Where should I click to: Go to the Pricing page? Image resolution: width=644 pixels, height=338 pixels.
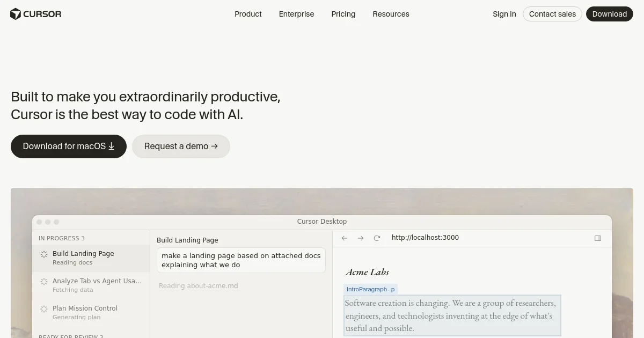[343, 14]
